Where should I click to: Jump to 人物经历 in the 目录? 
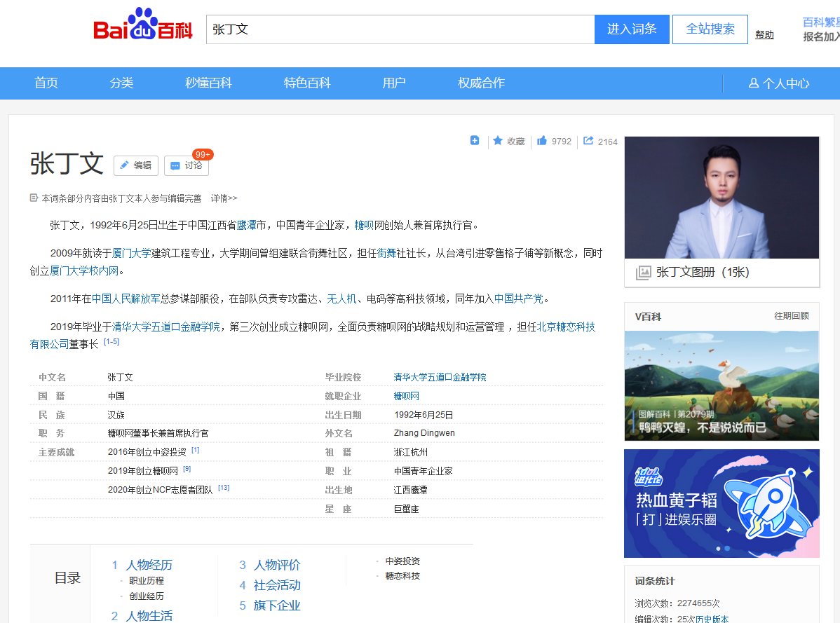149,566
